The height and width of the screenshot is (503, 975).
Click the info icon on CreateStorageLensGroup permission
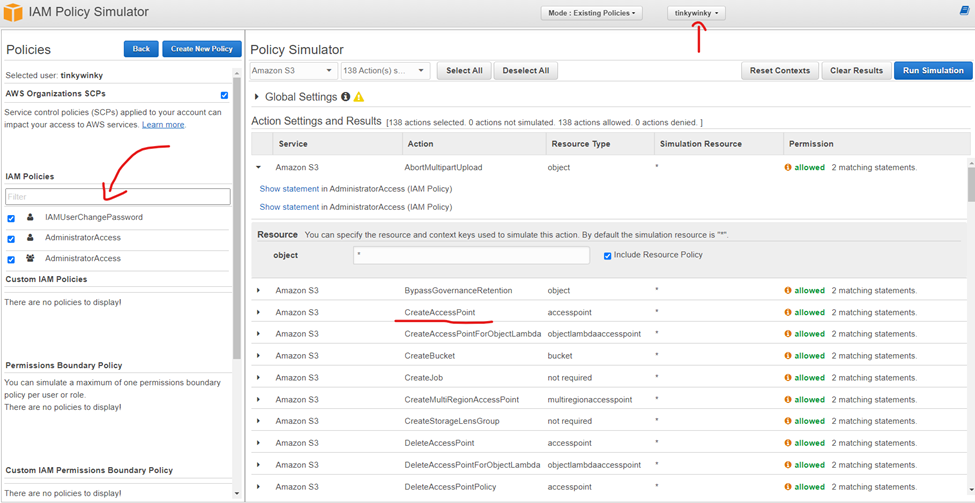click(788, 421)
